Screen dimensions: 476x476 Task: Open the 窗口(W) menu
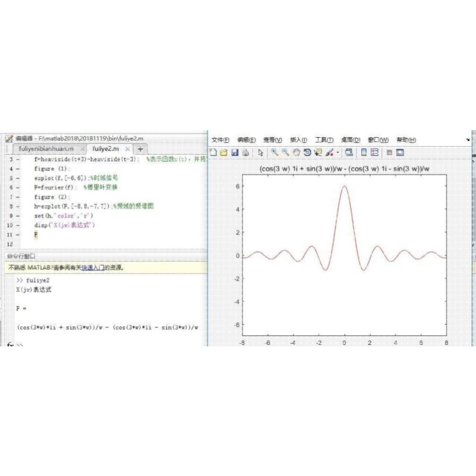pyautogui.click(x=378, y=140)
